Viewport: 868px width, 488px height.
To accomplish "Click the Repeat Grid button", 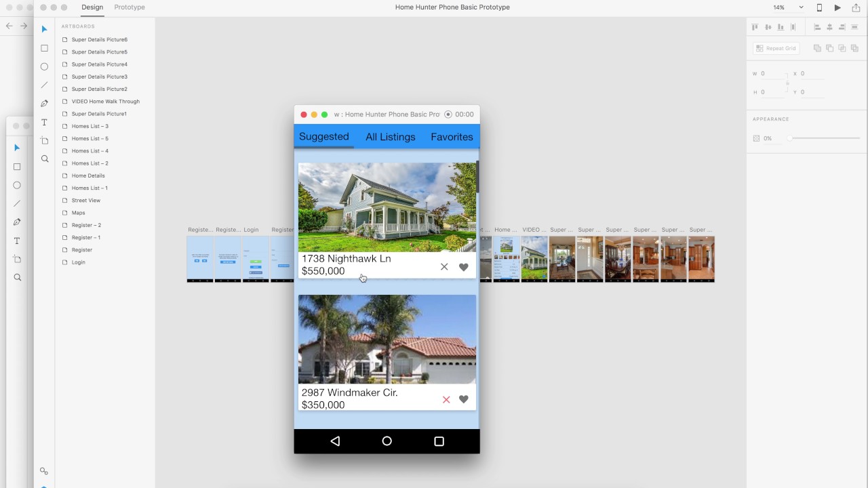I will tap(776, 48).
